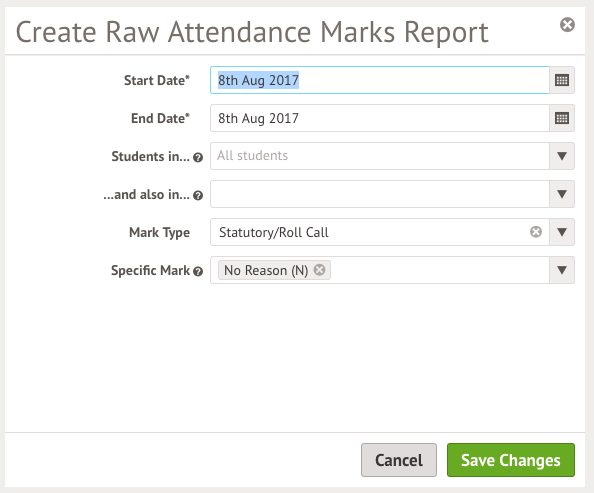Focus the Start Date input field
This screenshot has height=493, width=594.
point(380,80)
